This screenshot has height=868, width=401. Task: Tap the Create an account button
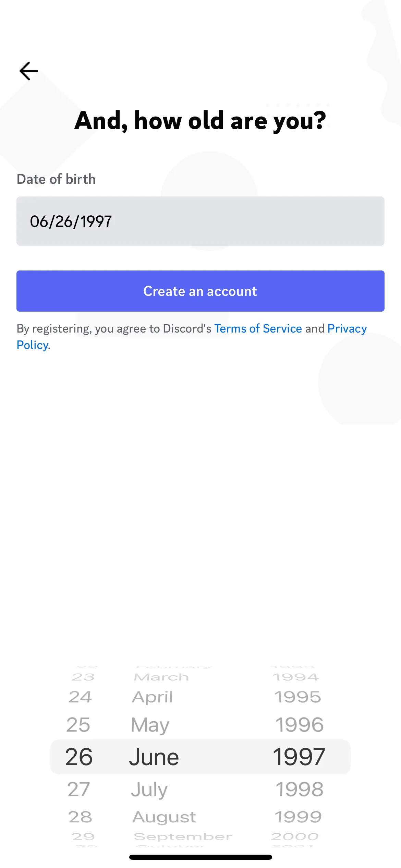tap(200, 291)
